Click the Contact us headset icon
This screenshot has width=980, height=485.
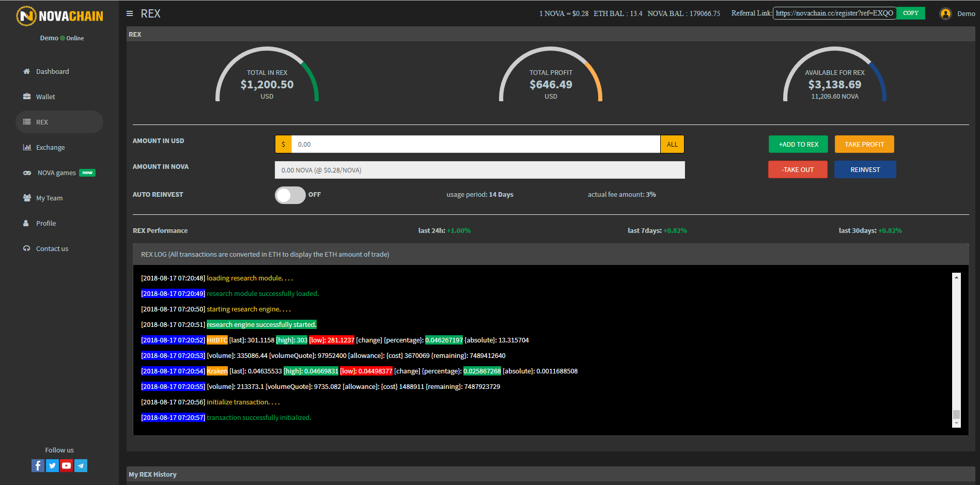click(x=26, y=248)
